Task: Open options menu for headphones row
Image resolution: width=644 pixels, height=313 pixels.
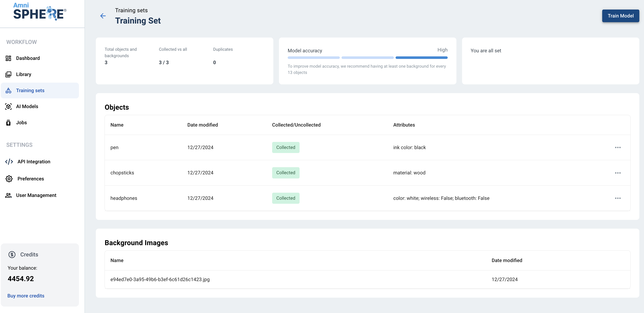Action: click(618, 198)
